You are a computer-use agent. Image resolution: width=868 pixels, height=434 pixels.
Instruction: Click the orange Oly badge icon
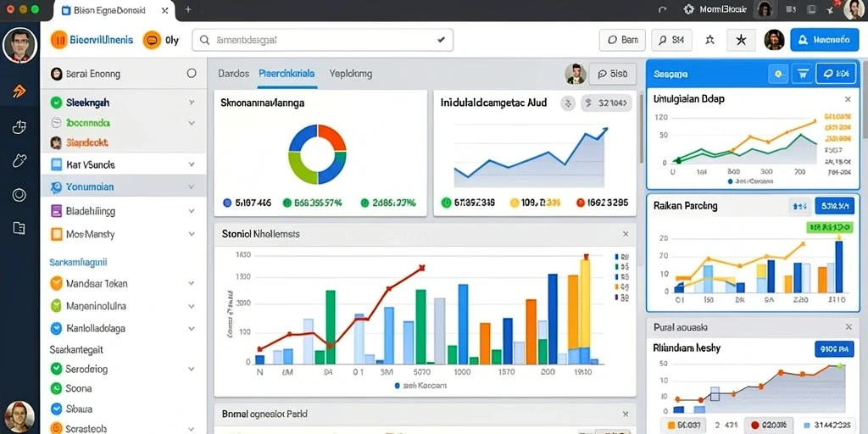click(152, 41)
